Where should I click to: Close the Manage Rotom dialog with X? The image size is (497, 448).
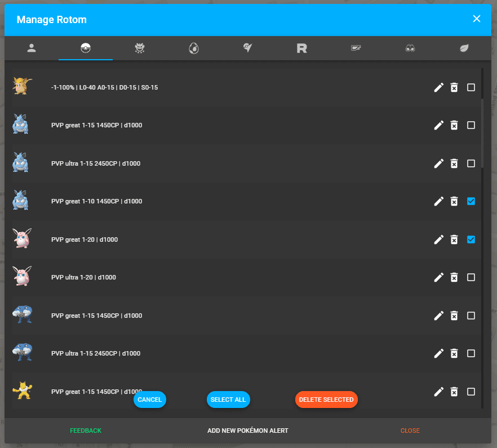click(476, 19)
